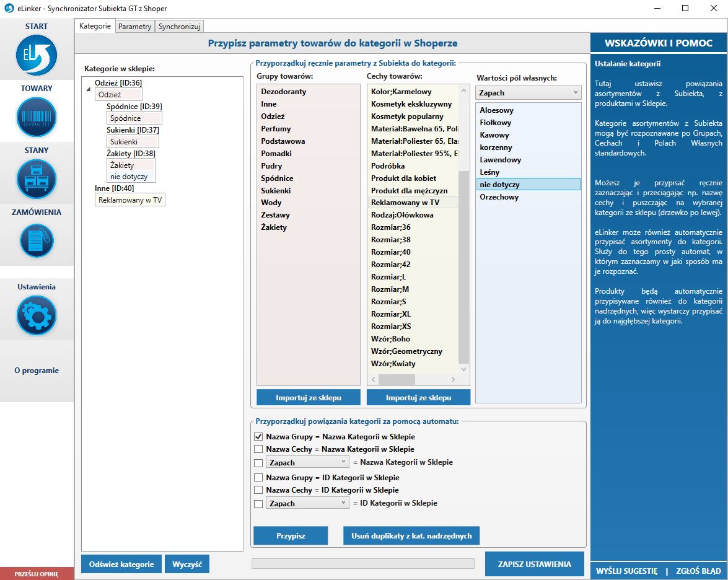Switch to the Synchronizuj tab

(179, 27)
